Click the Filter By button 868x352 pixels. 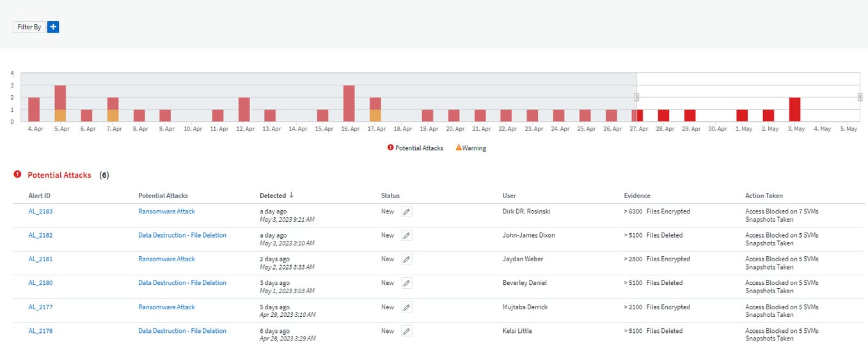point(29,27)
